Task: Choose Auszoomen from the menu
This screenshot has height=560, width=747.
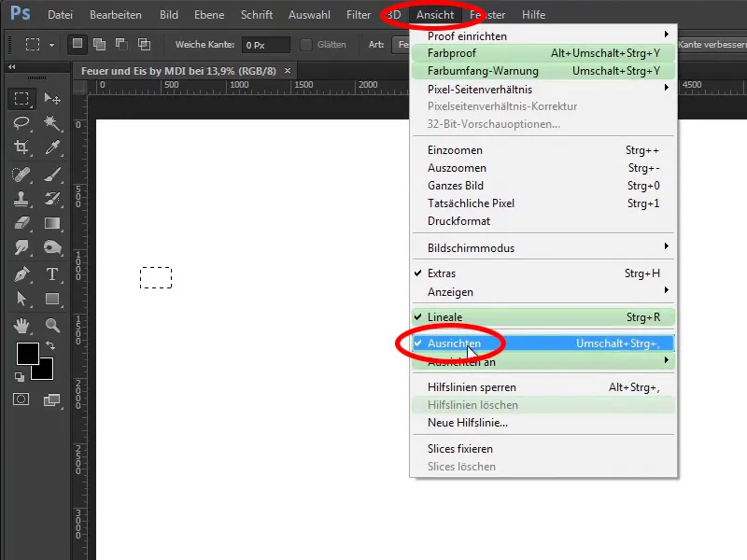Action: 543,168
